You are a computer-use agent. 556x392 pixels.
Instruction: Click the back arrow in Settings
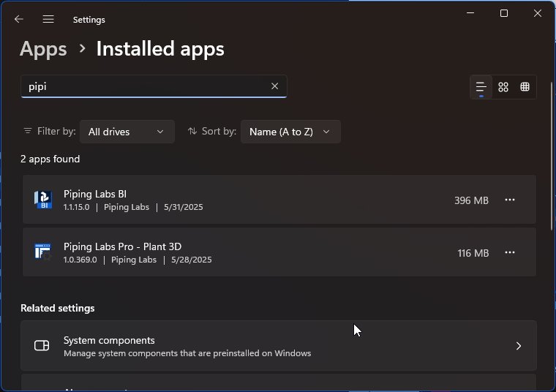(19, 20)
